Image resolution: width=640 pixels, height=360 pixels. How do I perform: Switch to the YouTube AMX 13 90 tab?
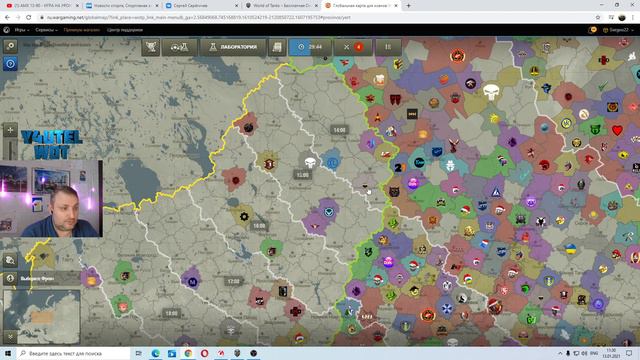[42, 6]
